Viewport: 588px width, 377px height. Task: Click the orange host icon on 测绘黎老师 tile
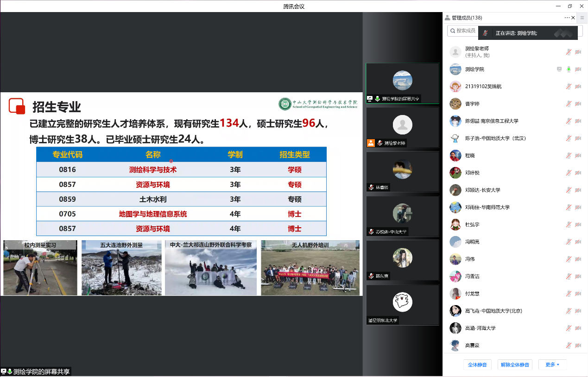[x=371, y=143]
